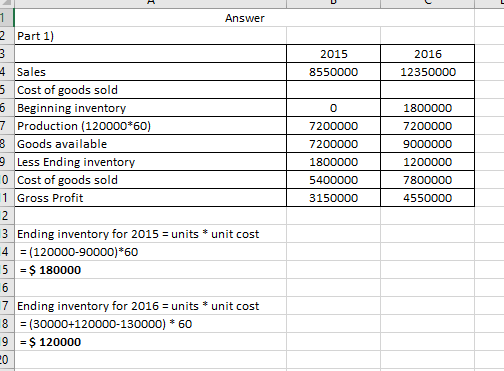Click the 'Gross Profit' label cell
This screenshot has height=371, width=504.
tap(150, 198)
